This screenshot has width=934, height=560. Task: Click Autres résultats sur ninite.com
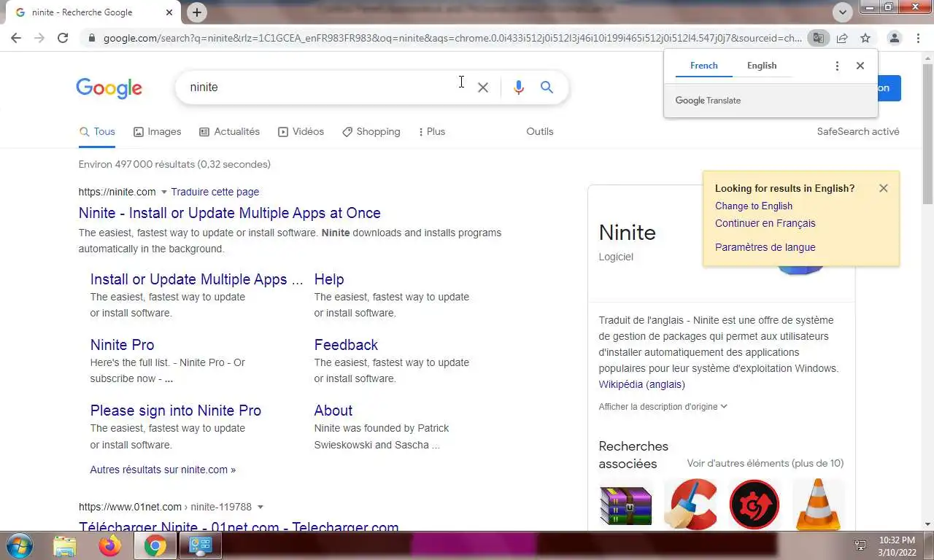click(x=163, y=470)
